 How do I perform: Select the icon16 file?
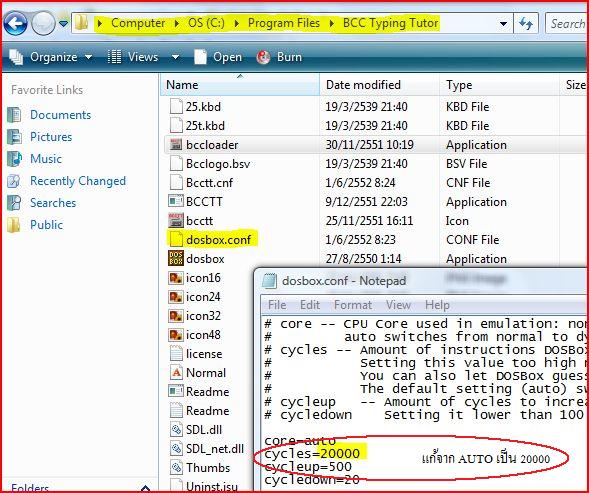pyautogui.click(x=194, y=278)
